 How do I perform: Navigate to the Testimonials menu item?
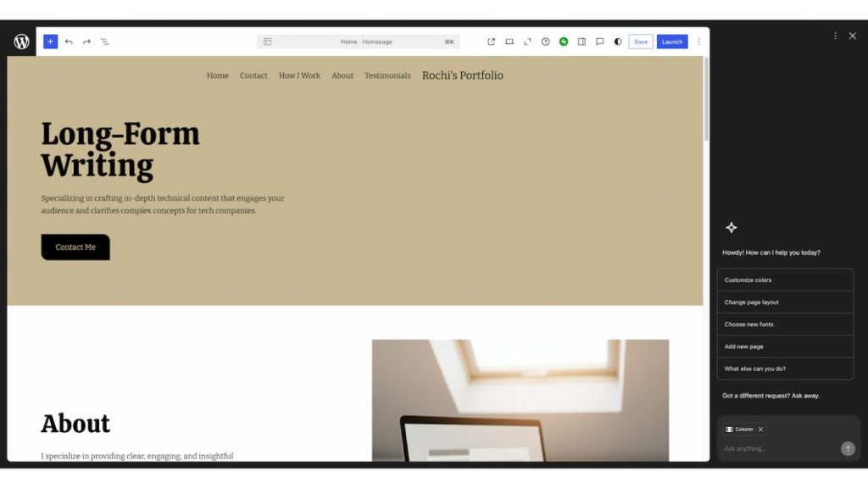click(x=387, y=75)
